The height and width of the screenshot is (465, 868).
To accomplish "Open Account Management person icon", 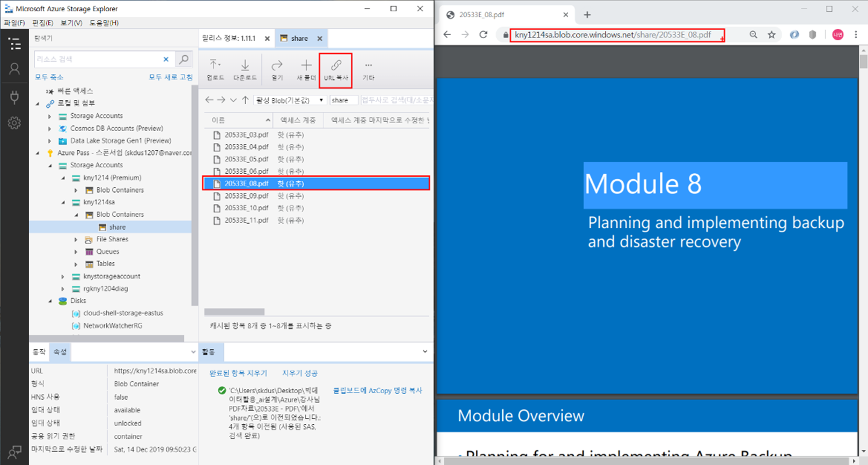I will 14,69.
